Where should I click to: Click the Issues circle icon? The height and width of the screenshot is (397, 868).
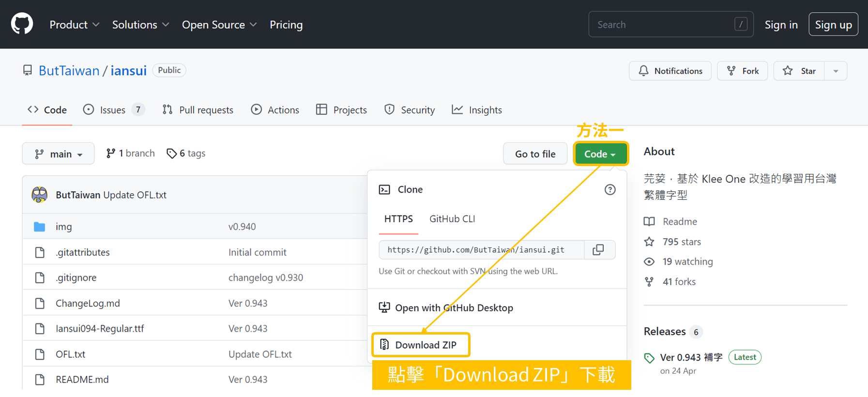click(x=89, y=109)
